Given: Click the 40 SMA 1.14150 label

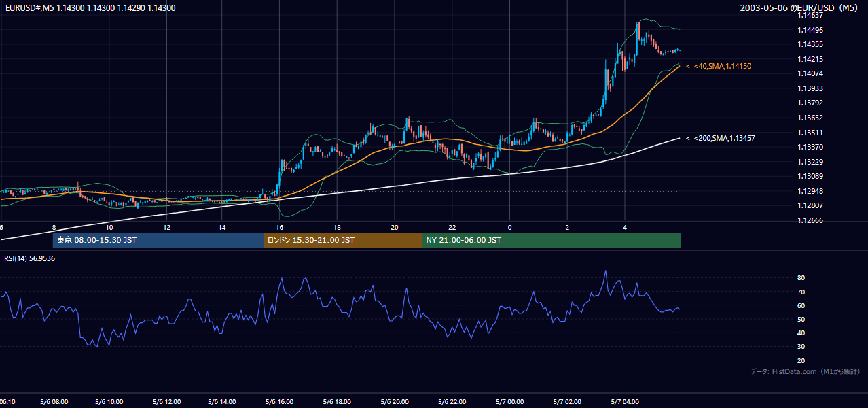Looking at the screenshot, I should coord(719,66).
